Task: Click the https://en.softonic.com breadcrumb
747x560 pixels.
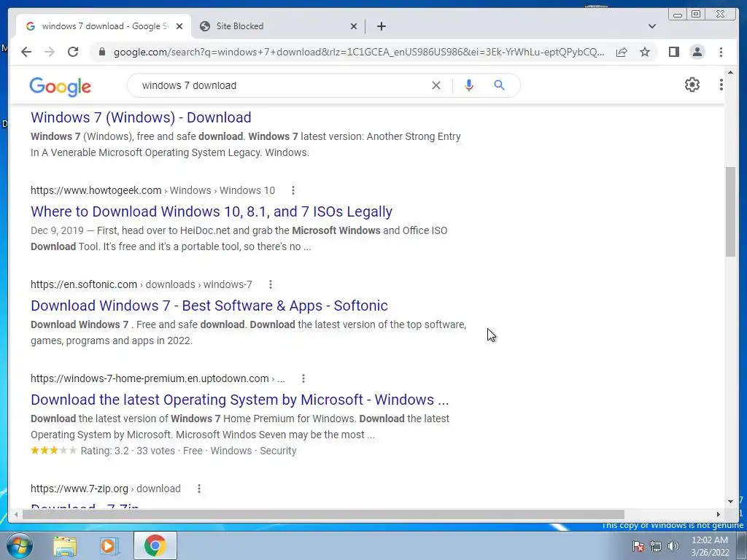Action: point(84,284)
